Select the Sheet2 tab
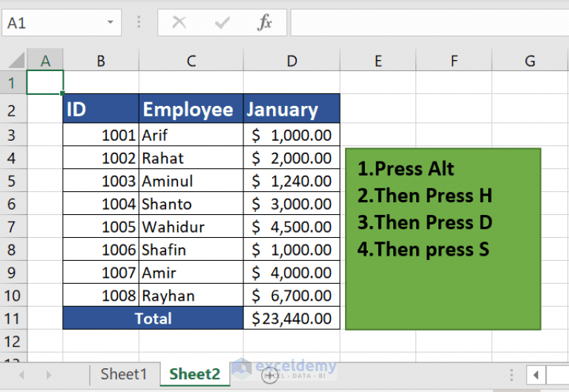 point(195,374)
